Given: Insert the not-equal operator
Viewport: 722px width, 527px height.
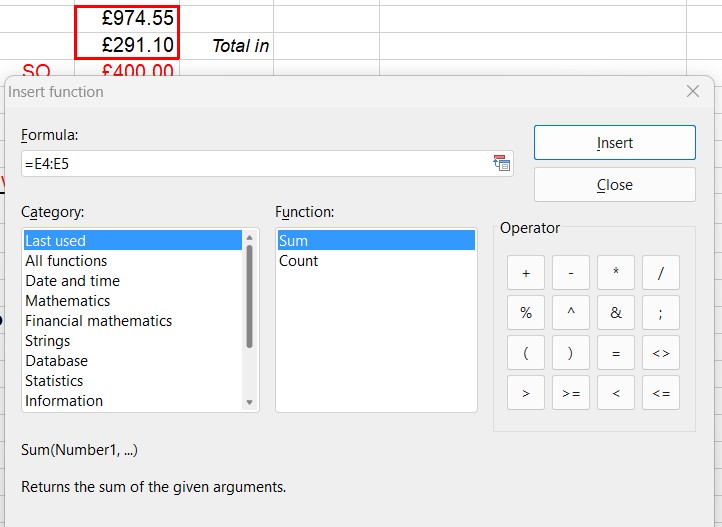Looking at the screenshot, I should coord(661,353).
